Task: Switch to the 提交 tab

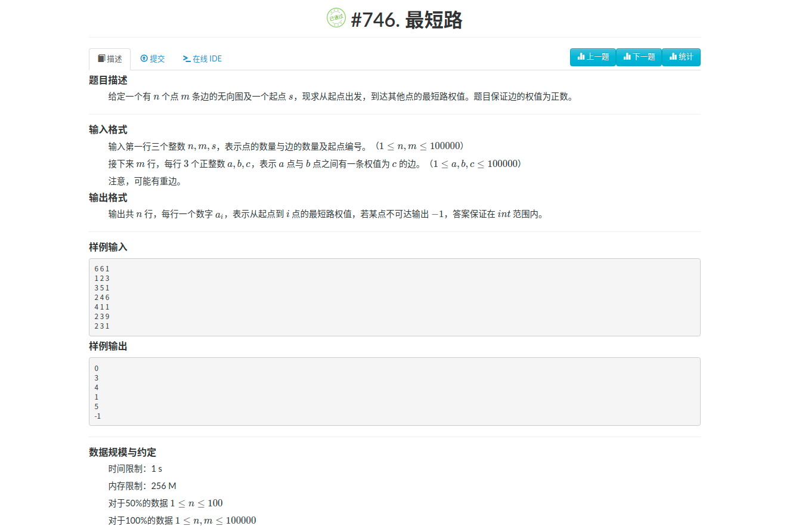Action: (x=152, y=58)
